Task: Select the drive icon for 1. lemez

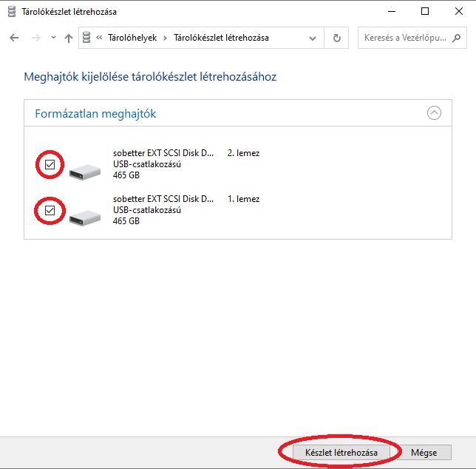Action: 85,217
